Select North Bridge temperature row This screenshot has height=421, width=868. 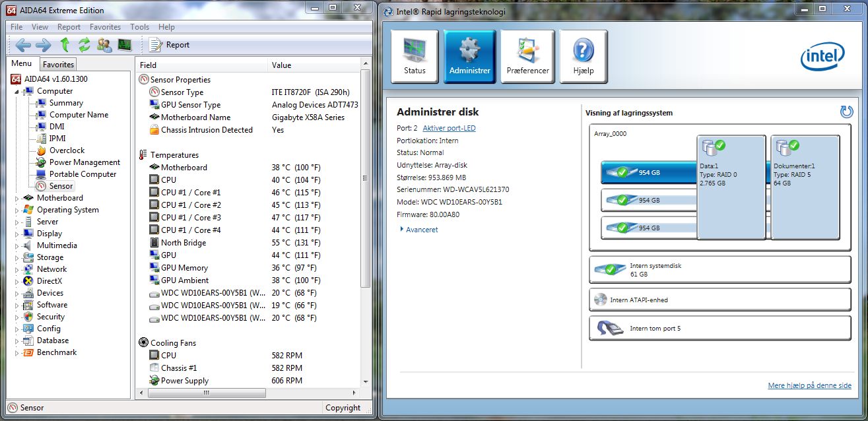pos(248,243)
